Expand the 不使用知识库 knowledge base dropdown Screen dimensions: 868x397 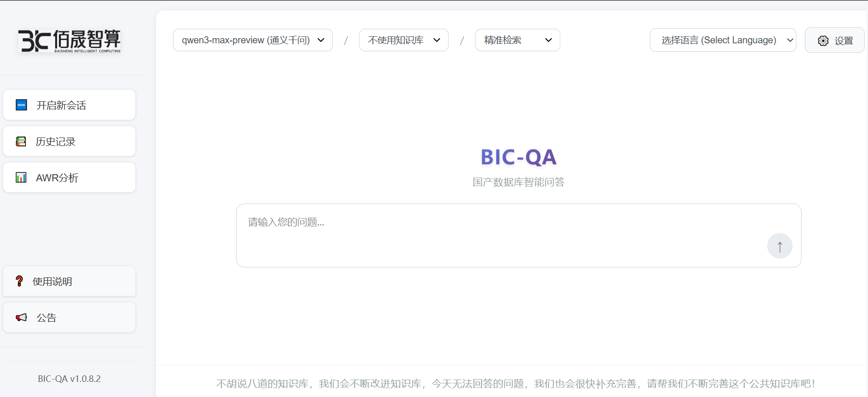[x=404, y=40]
